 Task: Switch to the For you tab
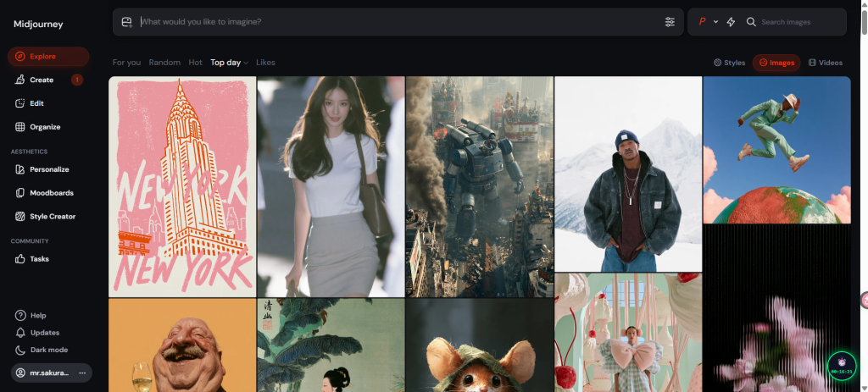126,63
